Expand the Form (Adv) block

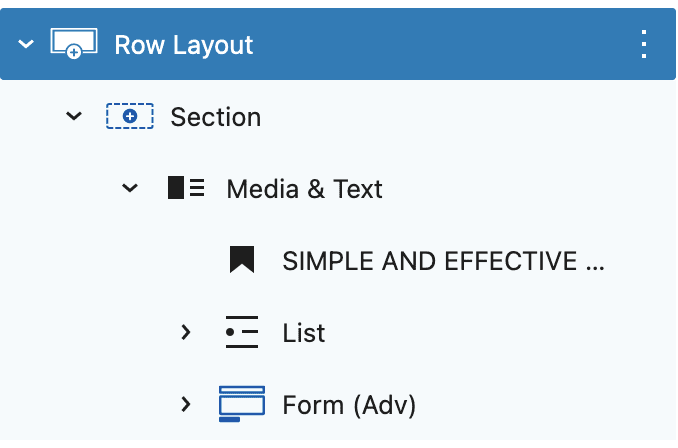tap(186, 404)
